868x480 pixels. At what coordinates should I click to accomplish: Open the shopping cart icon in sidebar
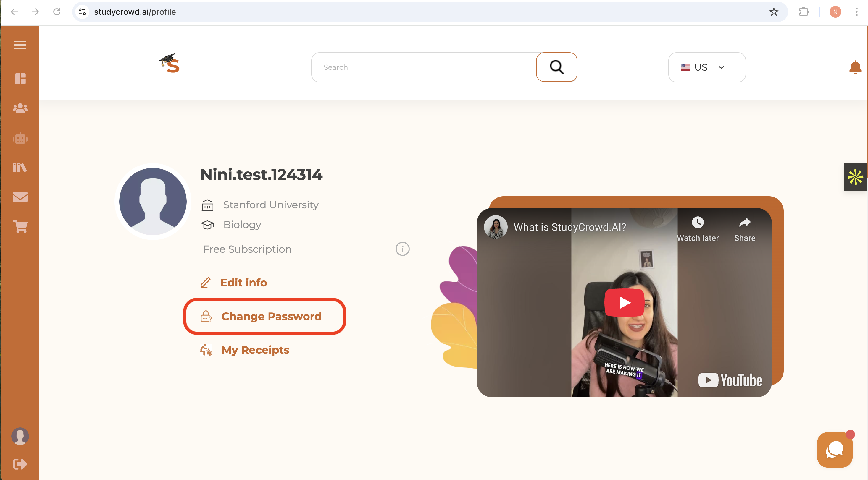tap(20, 226)
